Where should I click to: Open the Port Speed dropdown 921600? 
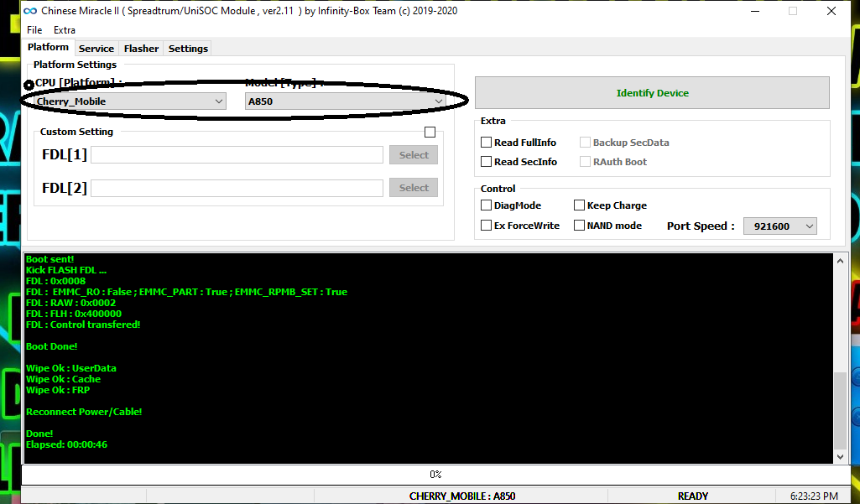(x=780, y=226)
